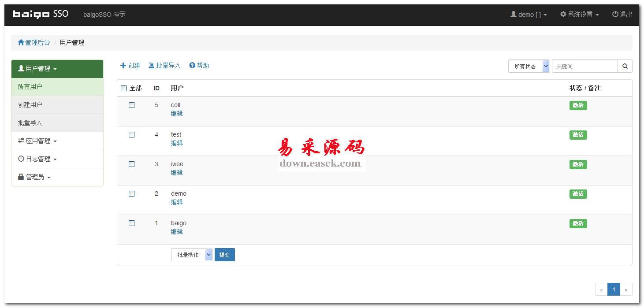Open 系统设置 gear settings menu
This screenshot has width=644, height=308.
(x=563, y=15)
